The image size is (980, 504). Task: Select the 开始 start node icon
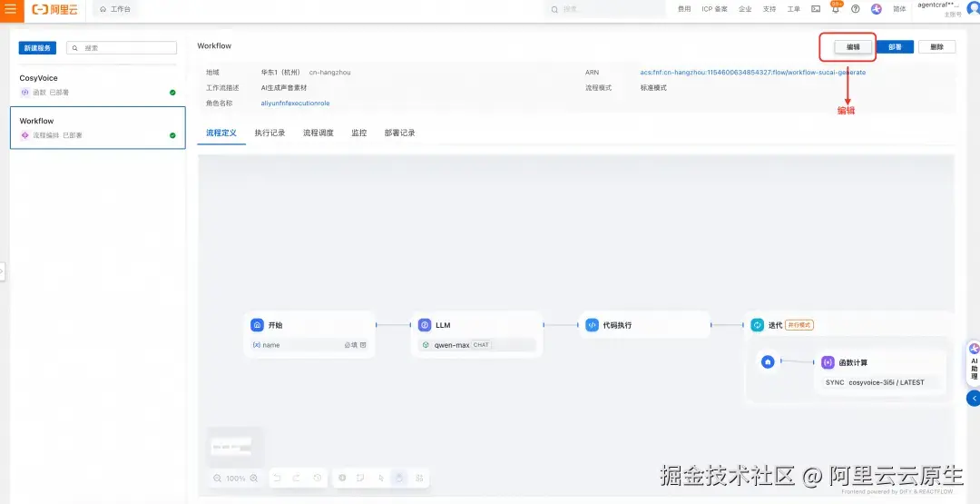tap(257, 325)
